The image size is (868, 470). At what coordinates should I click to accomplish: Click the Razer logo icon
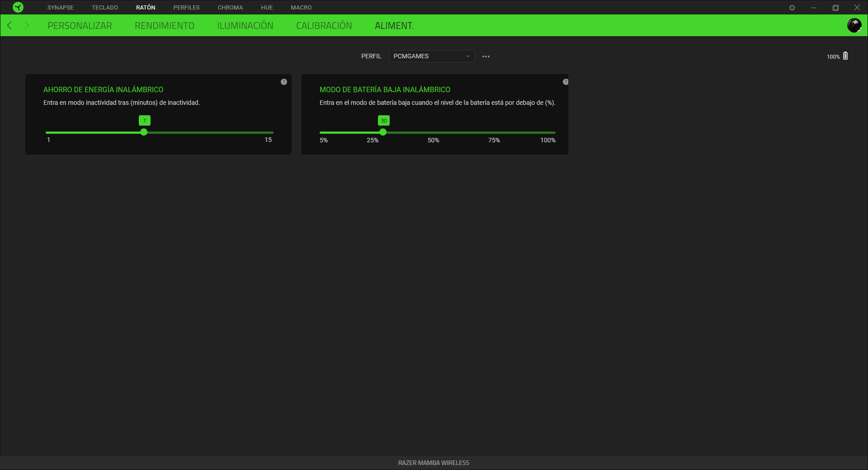[18, 7]
